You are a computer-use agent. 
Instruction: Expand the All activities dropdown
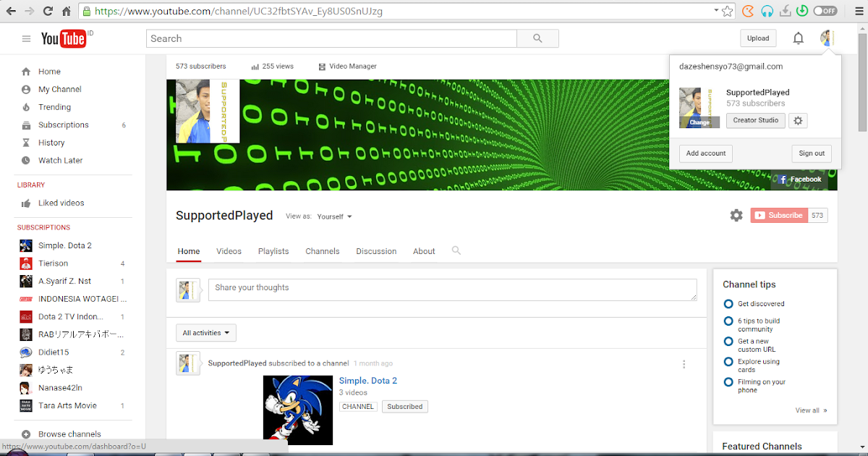click(x=206, y=333)
